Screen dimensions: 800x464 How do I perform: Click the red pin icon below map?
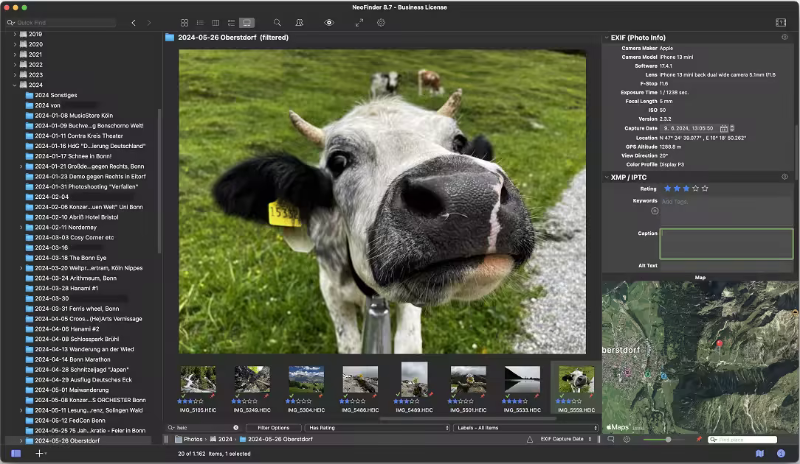click(x=698, y=439)
